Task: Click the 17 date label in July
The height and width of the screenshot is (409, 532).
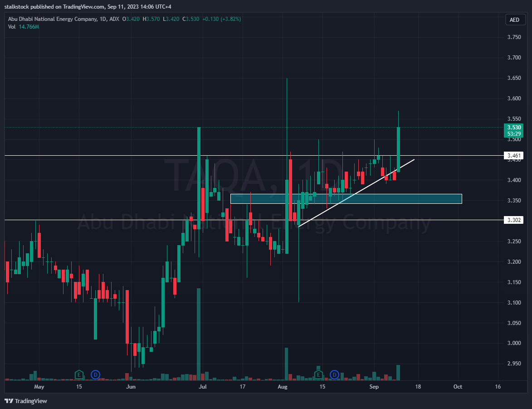Action: tap(242, 387)
